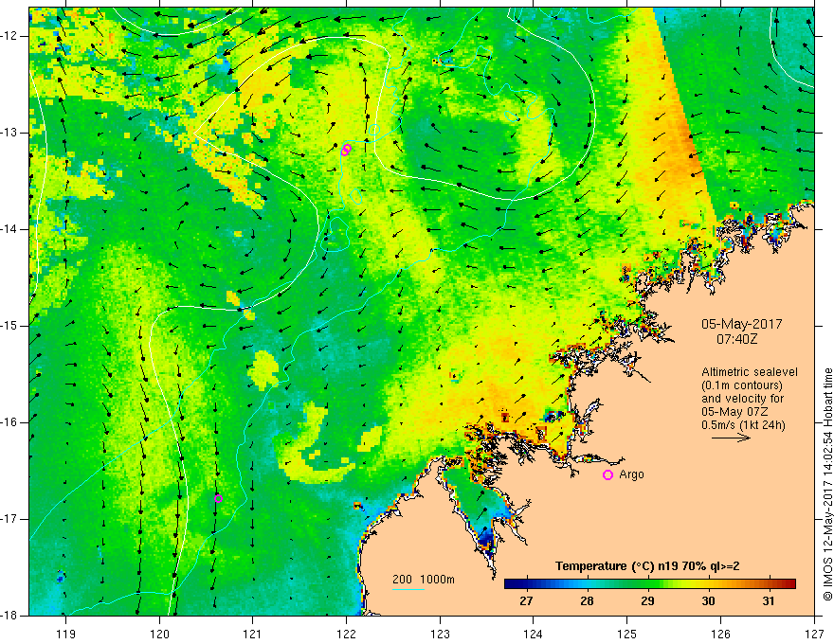Click the '0.5m/s (1kt 24h)' text
834x644 pixels.
[x=744, y=425]
